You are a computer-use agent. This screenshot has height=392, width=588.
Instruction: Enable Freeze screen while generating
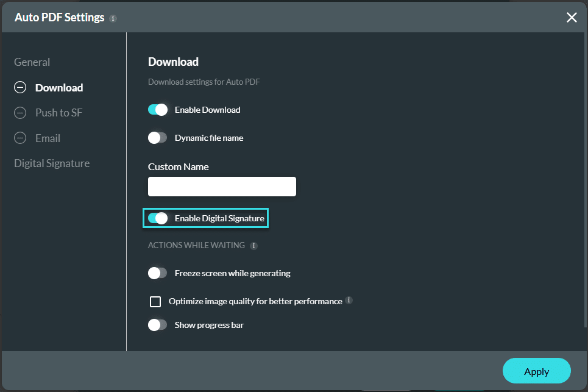[x=158, y=273]
